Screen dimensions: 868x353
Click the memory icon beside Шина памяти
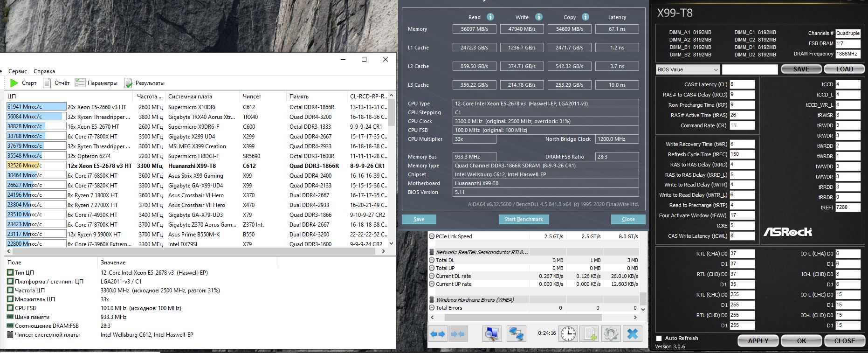10,317
